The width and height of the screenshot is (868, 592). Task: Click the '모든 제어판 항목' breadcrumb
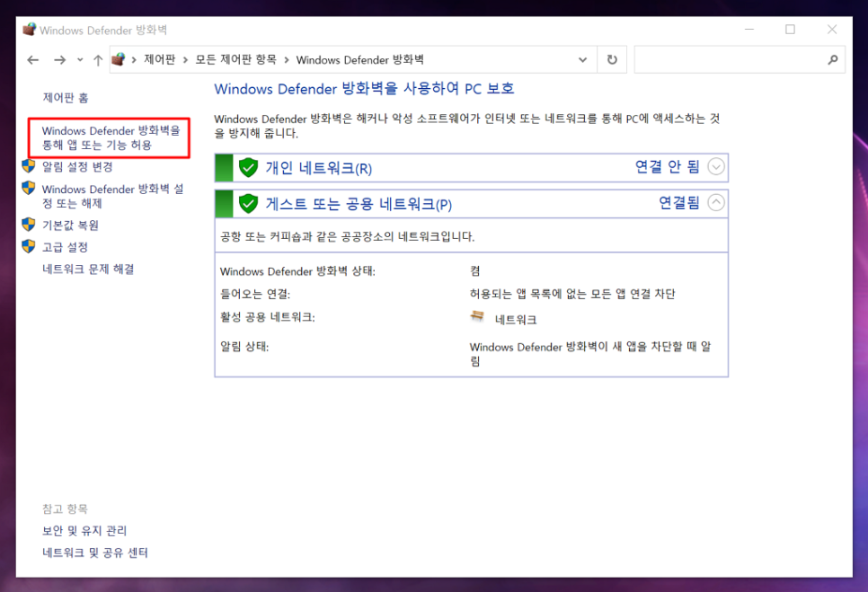pyautogui.click(x=235, y=59)
